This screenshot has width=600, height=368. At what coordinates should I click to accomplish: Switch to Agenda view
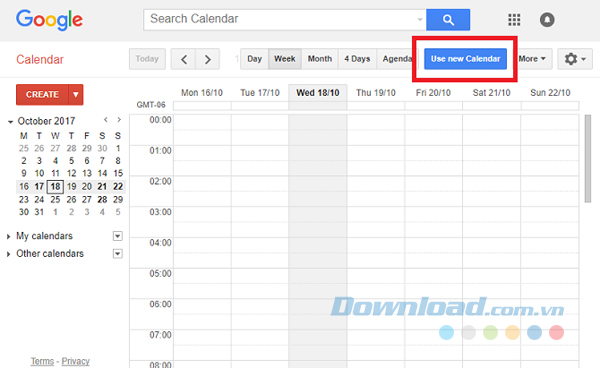tap(397, 59)
